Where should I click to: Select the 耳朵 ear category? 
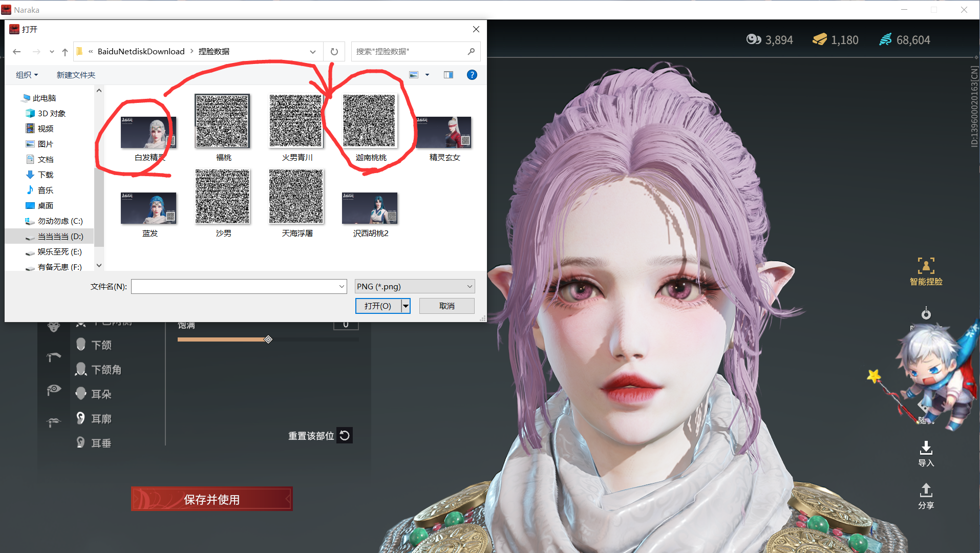tap(94, 394)
